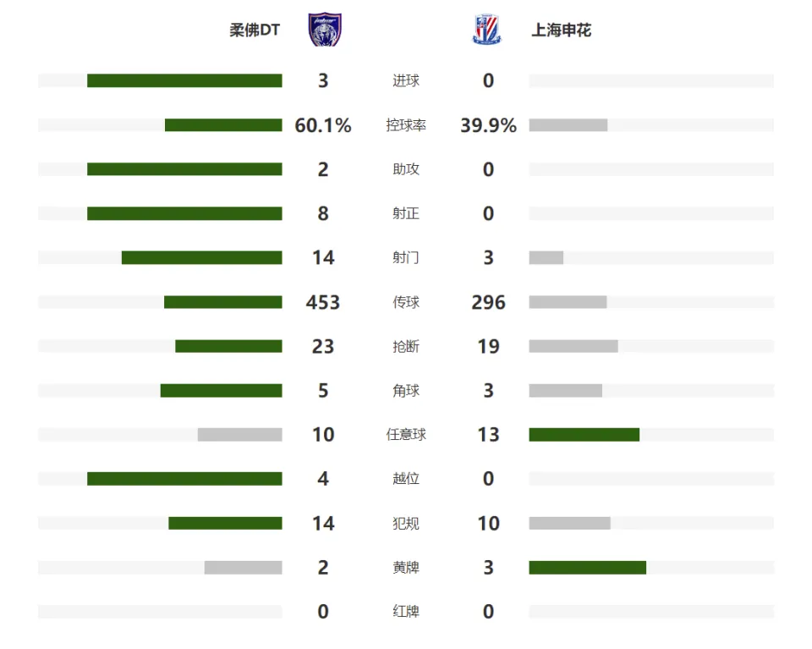Click the 453 passes number
This screenshot has width=812, height=649.
click(x=323, y=302)
